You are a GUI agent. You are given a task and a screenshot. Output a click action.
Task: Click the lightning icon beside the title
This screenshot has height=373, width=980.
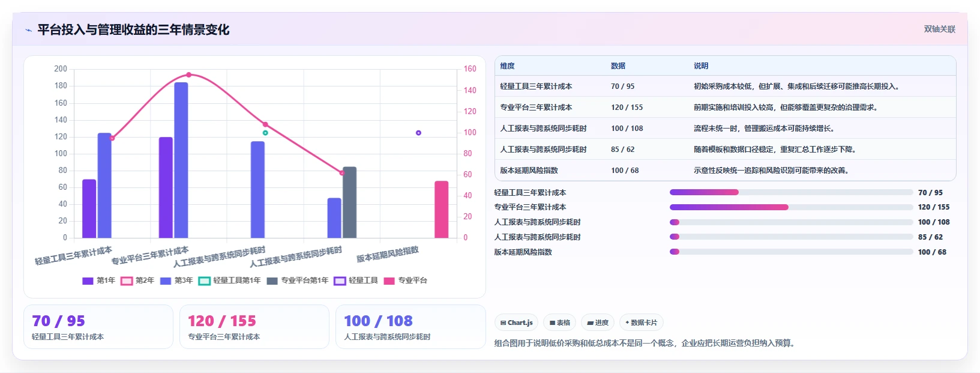pos(28,30)
